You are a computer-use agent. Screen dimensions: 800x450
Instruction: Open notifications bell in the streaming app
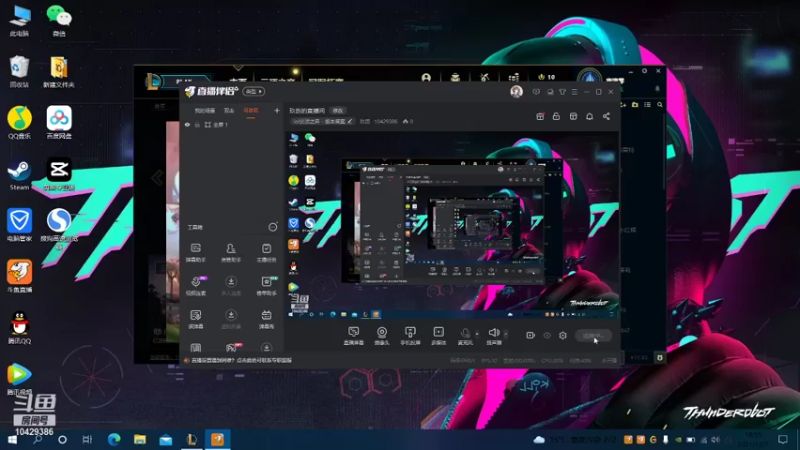tap(589, 116)
